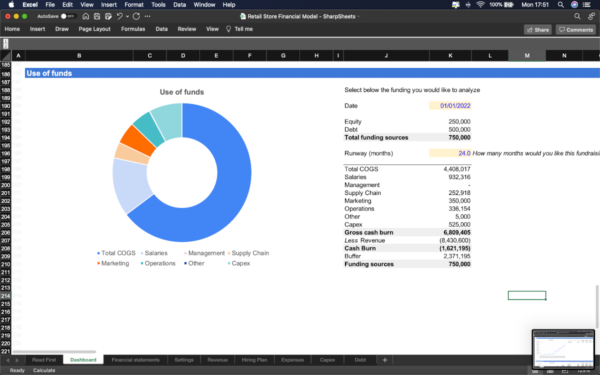Screen dimensions: 600x375
Task: Select the Runway months input cell 24.0
Action: coord(450,153)
